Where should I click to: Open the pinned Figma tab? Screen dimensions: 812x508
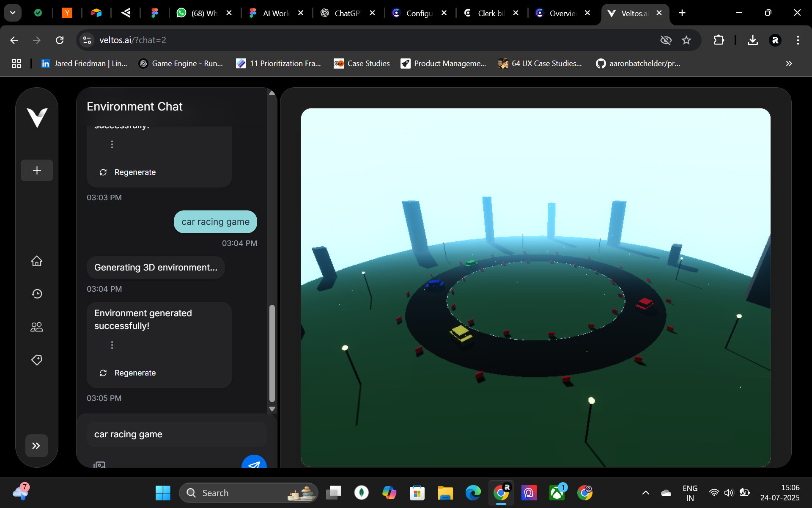coord(155,13)
